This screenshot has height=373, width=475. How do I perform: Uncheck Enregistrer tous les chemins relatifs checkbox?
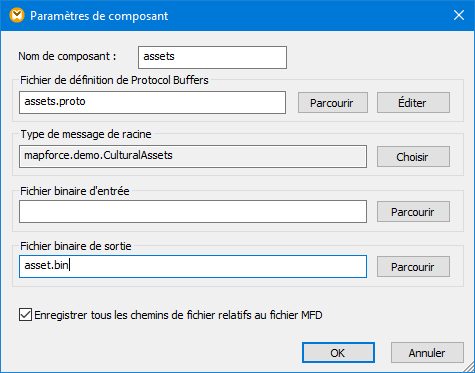tap(25, 315)
